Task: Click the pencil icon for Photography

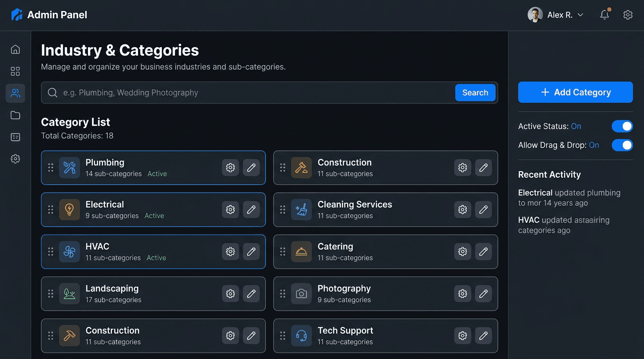Action: [483, 294]
